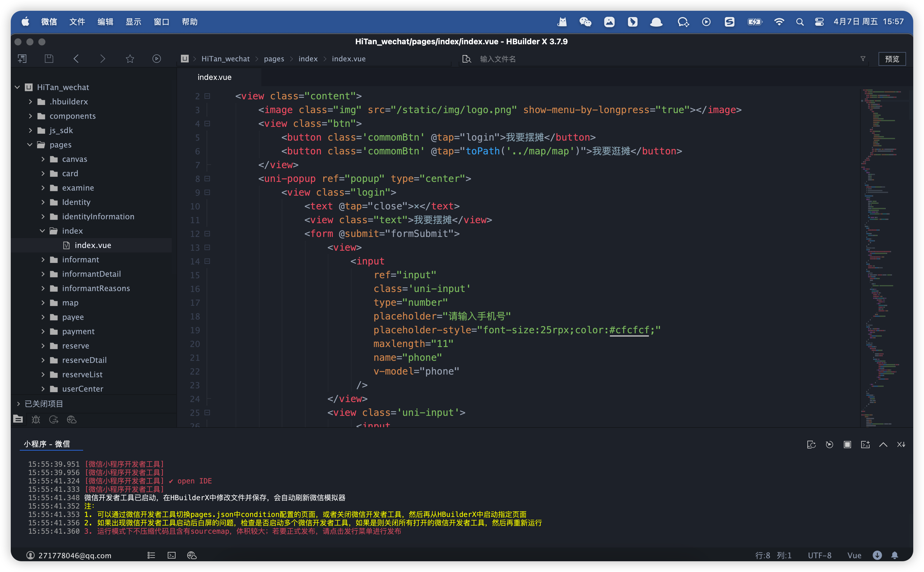Click the #cfcfcf color value on line 19
The image size is (924, 572).
(629, 330)
